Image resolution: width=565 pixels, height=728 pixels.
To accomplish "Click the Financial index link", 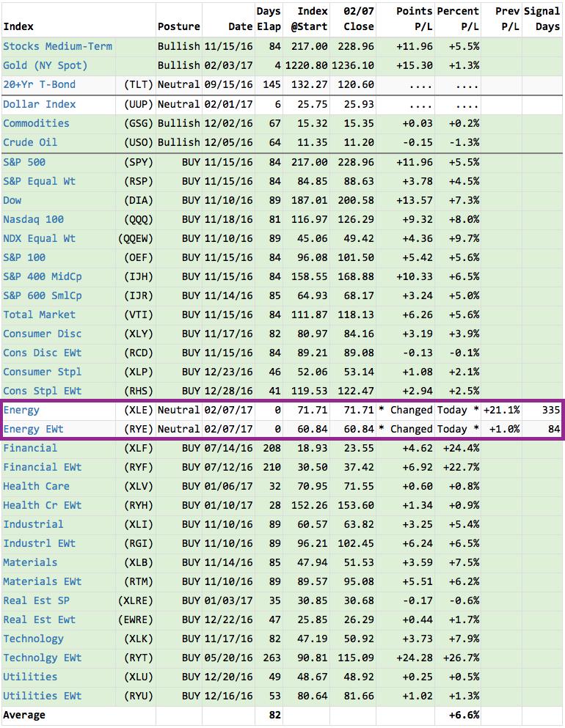I will [30, 448].
